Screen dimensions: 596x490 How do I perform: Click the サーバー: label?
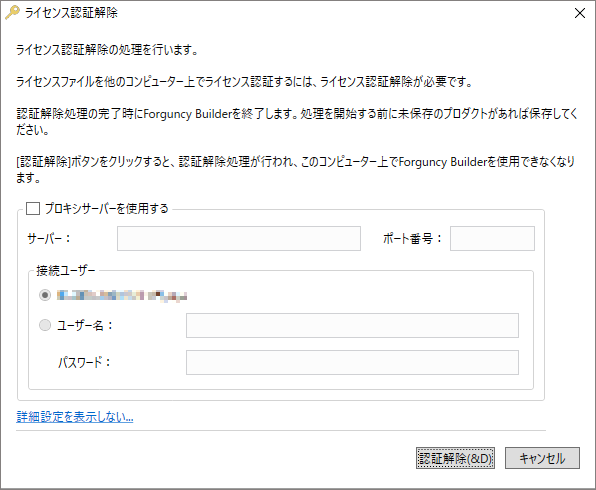tap(49, 238)
